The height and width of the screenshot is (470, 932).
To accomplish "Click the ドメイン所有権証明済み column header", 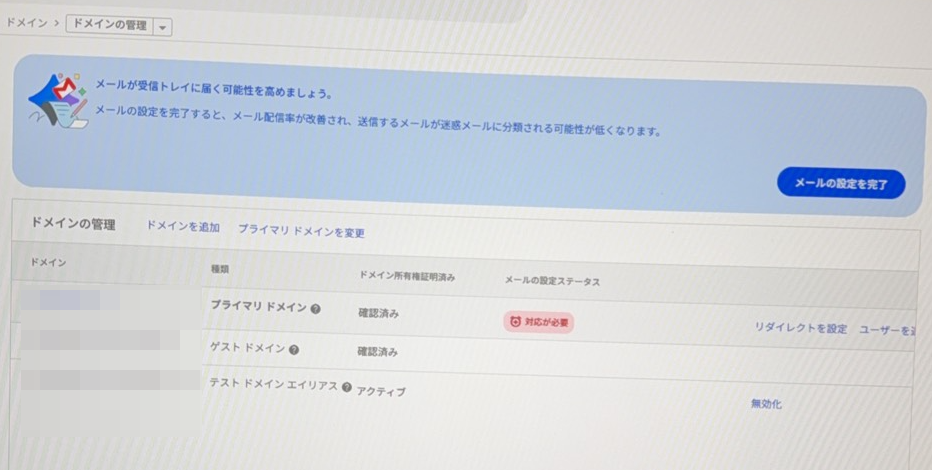I will (x=407, y=276).
